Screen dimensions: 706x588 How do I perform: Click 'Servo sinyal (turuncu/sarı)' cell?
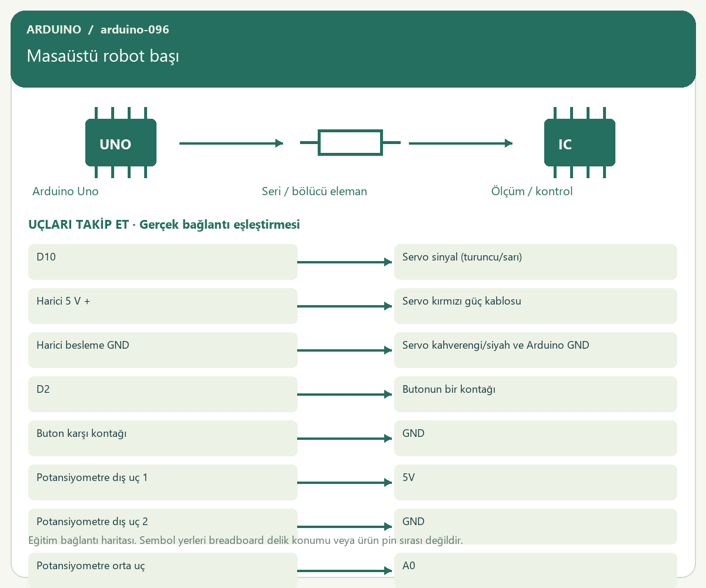(x=535, y=262)
